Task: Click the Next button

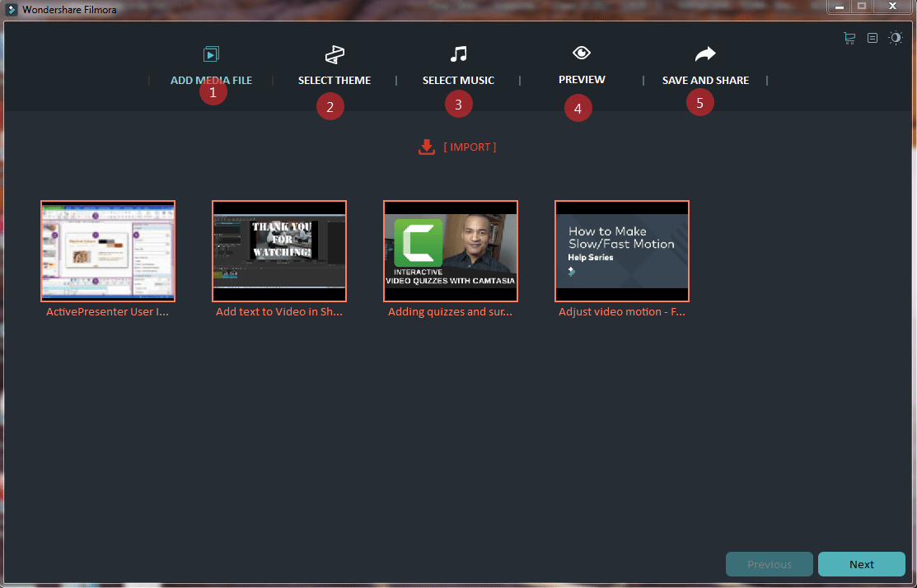Action: (x=862, y=564)
